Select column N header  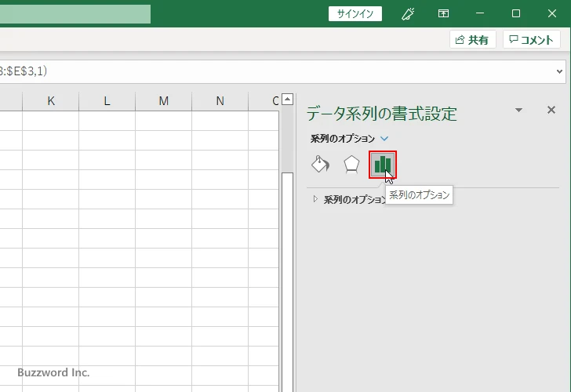[220, 101]
